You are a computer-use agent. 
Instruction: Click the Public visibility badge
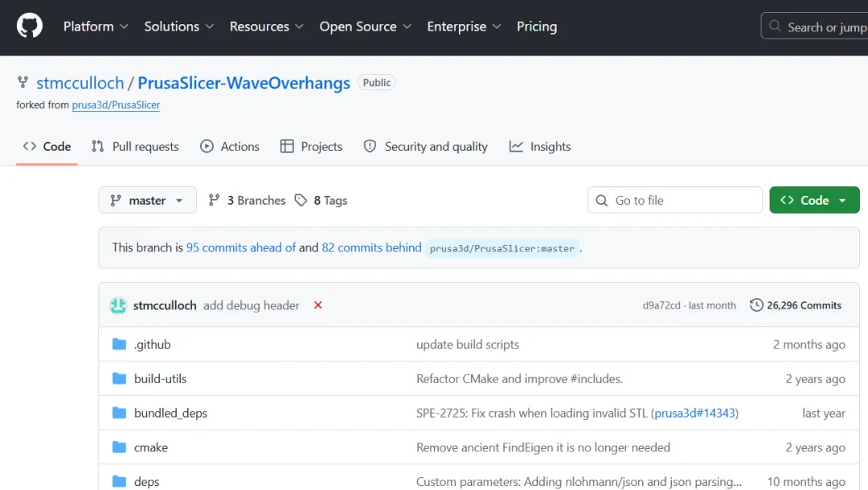pos(376,83)
